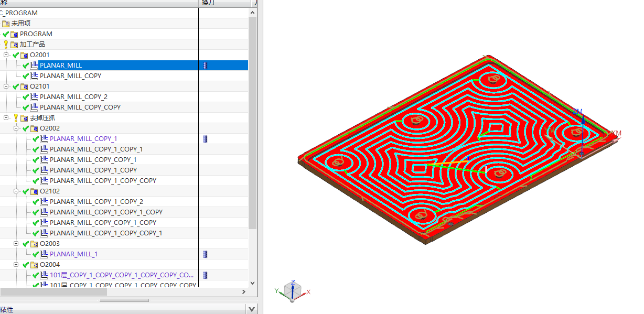Collapse the O2004 program group

pyautogui.click(x=16, y=265)
